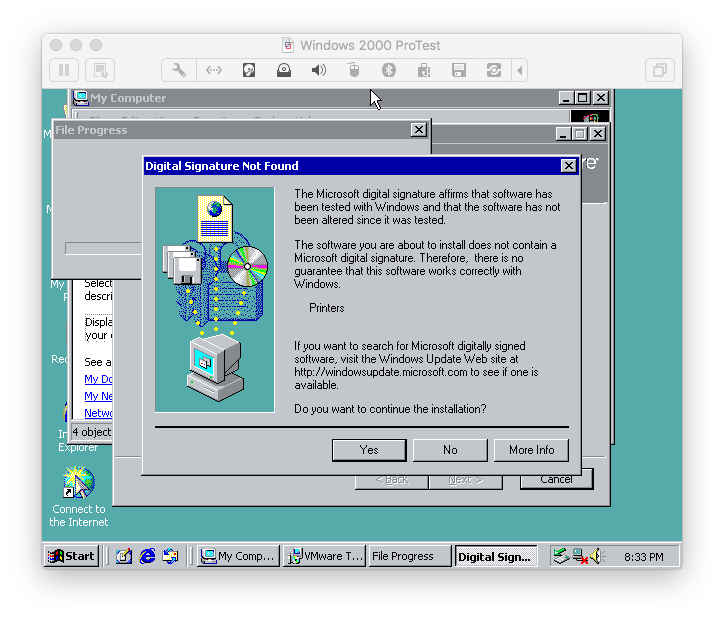724x619 pixels.
Task: Open Connect to the Internet desktop shortcut
Action: tap(79, 484)
